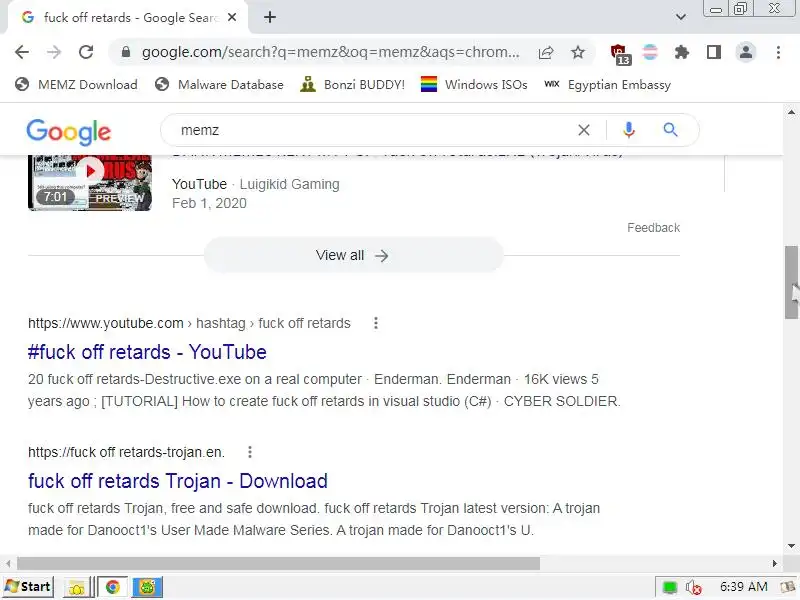Click the green face taskbar application icon
800x600 pixels.
[x=147, y=587]
